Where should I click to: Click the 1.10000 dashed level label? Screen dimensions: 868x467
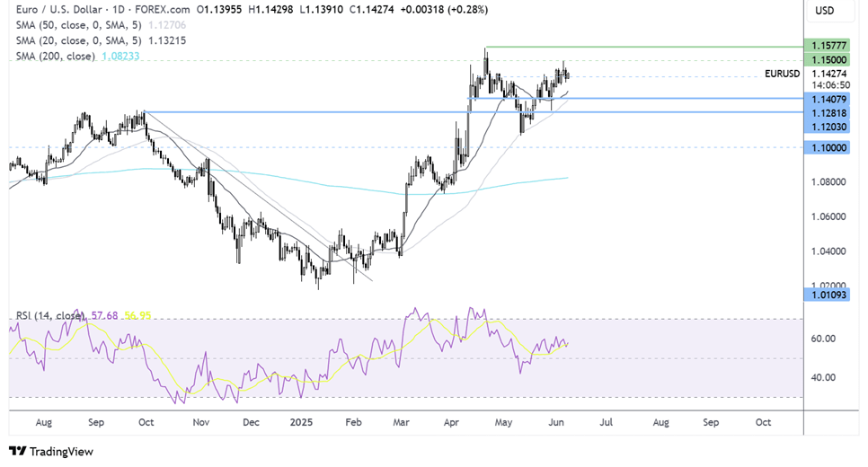[829, 146]
